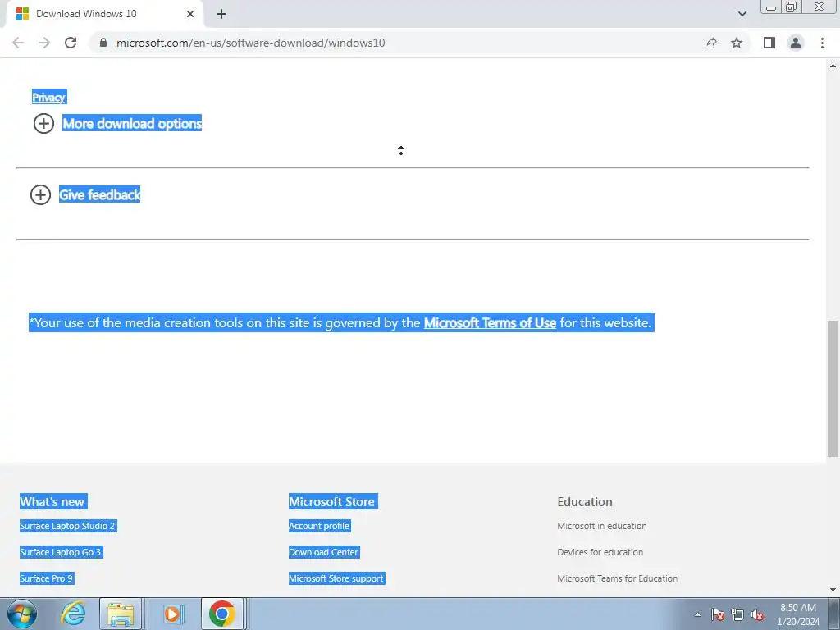Open Surface Laptop Studio 2 link
Image resolution: width=840 pixels, height=630 pixels.
tap(67, 526)
